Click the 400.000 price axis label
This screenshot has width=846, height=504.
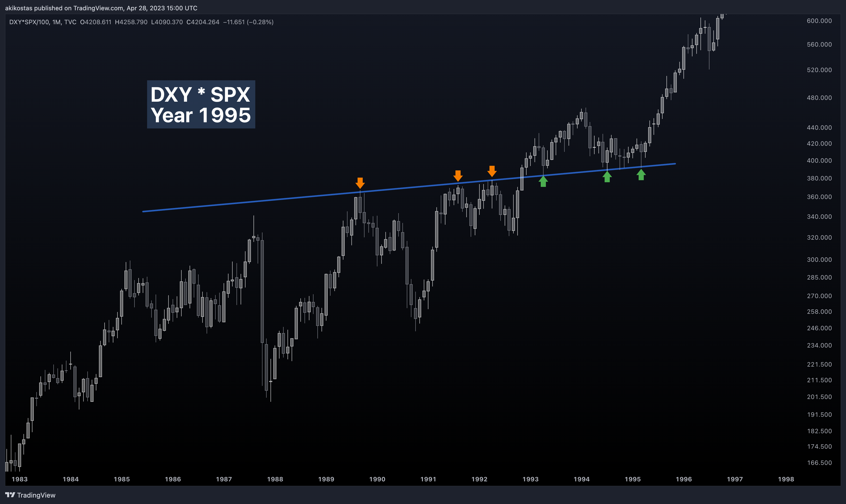pyautogui.click(x=819, y=161)
